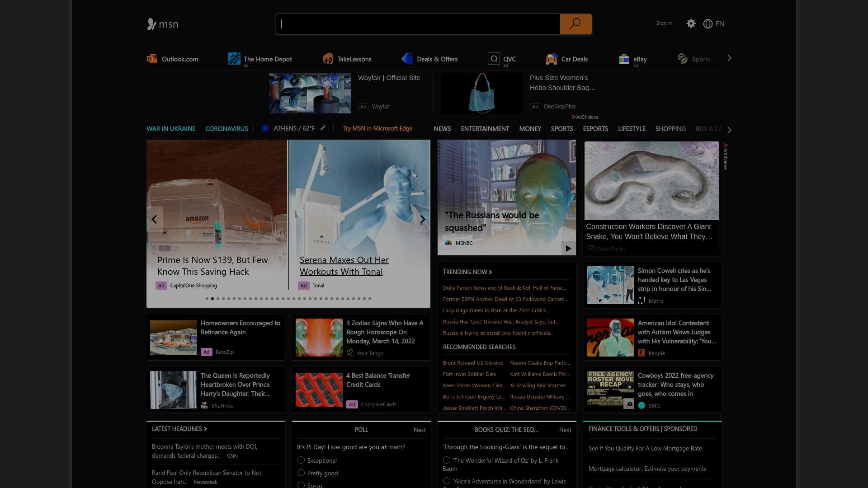Select the Exceptional poll option
Screen dimensions: 868x488
point(301,460)
